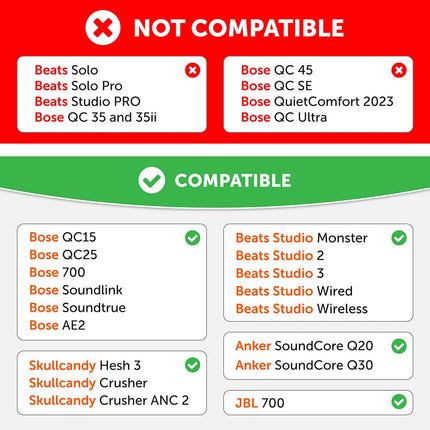Select the Bose QuietComfort 2023 entry
The image size is (430, 430).
tap(317, 101)
